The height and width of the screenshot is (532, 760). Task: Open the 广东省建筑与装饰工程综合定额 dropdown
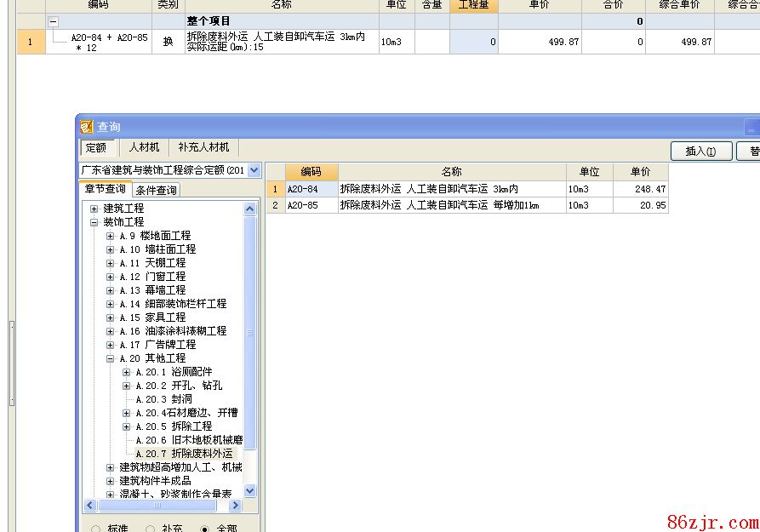[x=254, y=170]
